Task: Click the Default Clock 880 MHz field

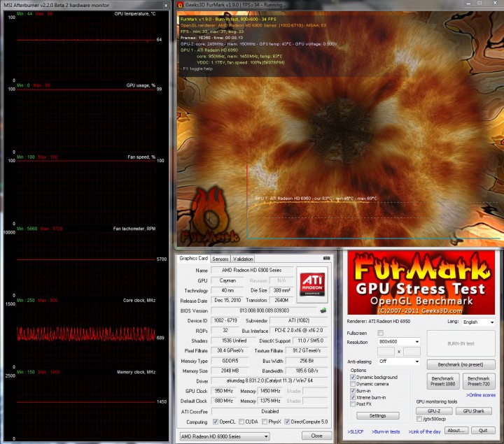Action: (224, 401)
